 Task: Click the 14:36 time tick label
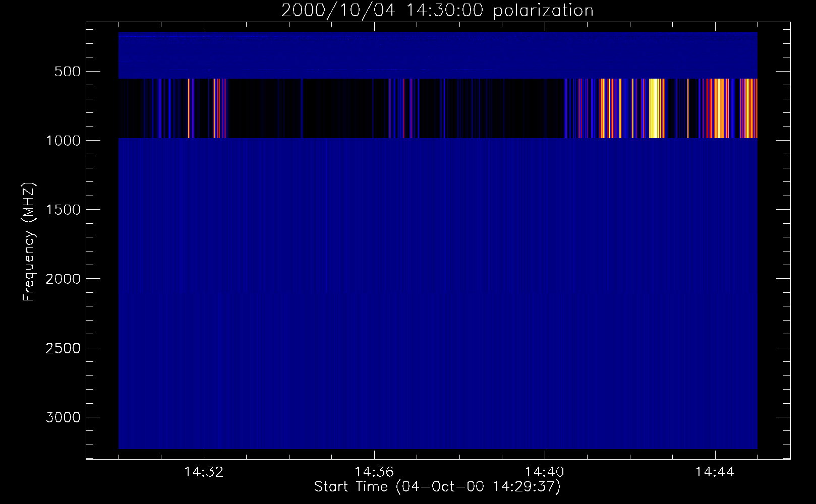click(x=374, y=472)
